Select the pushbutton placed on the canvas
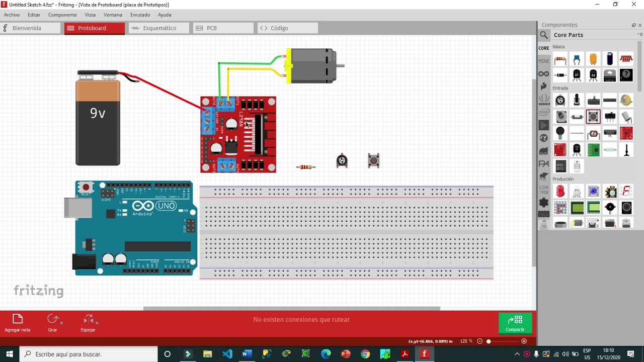Image resolution: width=644 pixels, height=362 pixels. tap(373, 161)
